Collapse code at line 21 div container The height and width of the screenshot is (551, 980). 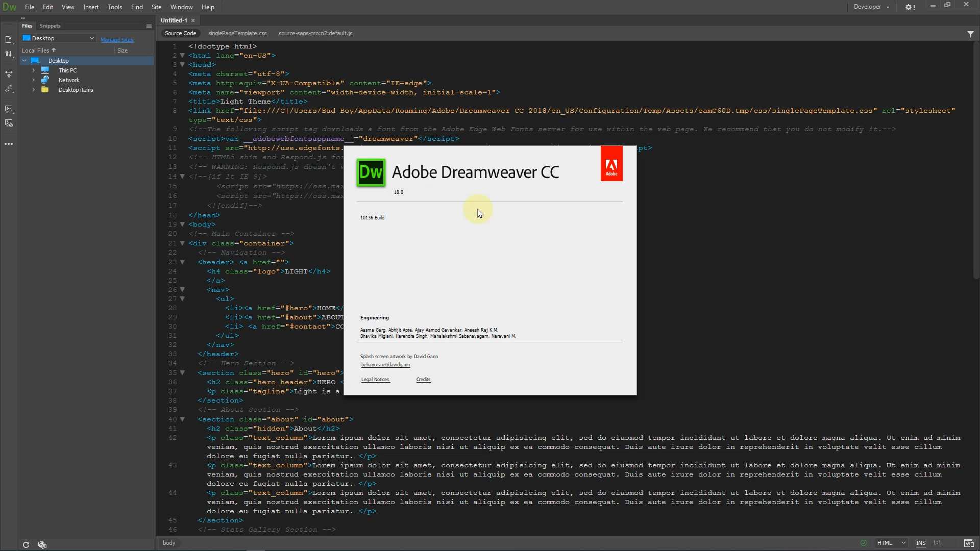182,243
